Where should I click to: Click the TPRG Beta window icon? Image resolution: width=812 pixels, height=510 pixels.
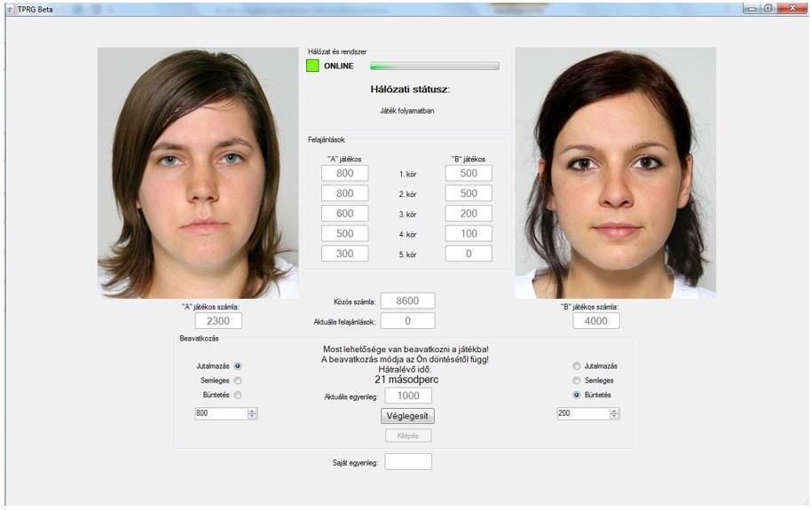coord(10,10)
